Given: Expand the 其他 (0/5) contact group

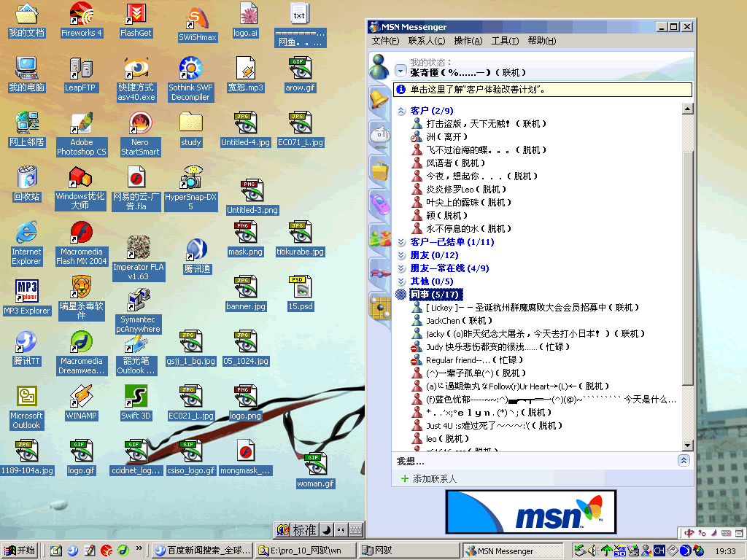Looking at the screenshot, I should (401, 281).
